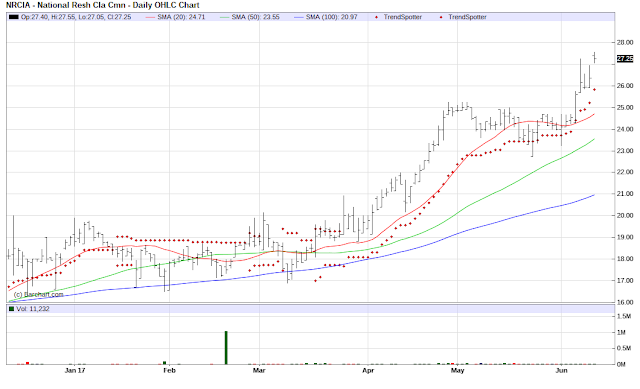Viewport: 640px width, 389px height.
Task: Click the 1M volume axis label
Action: (621, 333)
